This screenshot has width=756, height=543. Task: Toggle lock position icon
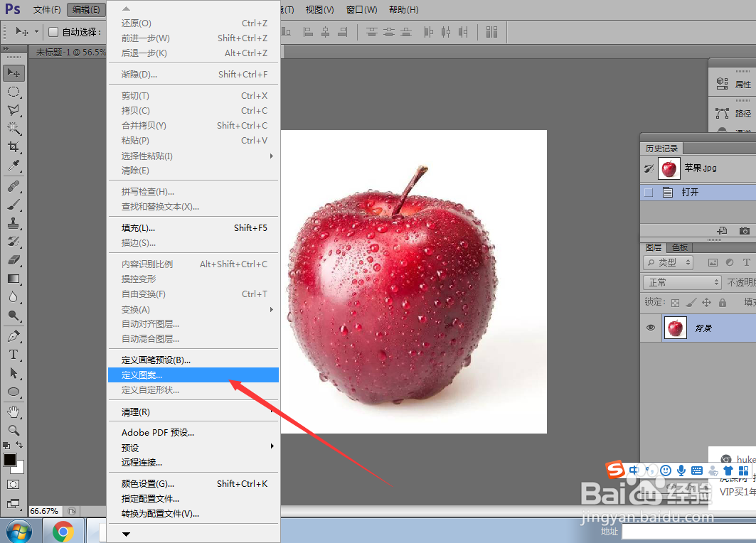[706, 303]
